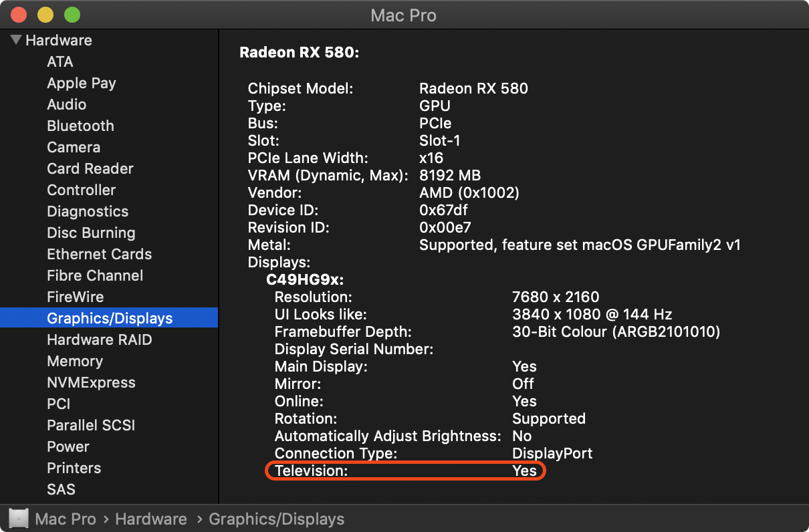This screenshot has height=532, width=809.
Task: Click Graphics/Displays in the path bar
Action: point(277,519)
